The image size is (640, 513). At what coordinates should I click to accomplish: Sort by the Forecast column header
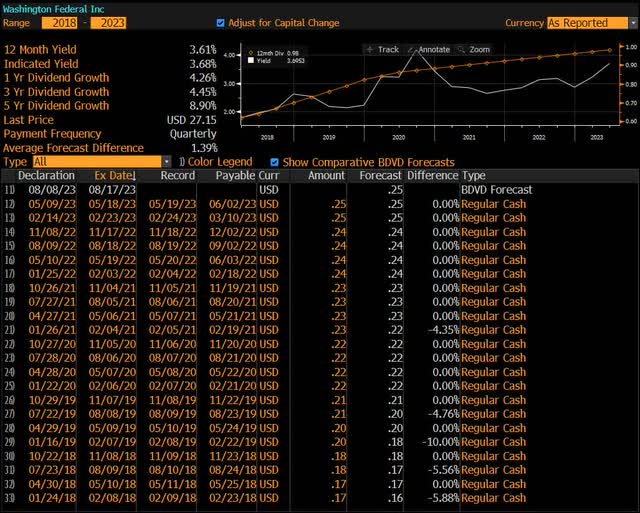pyautogui.click(x=380, y=175)
